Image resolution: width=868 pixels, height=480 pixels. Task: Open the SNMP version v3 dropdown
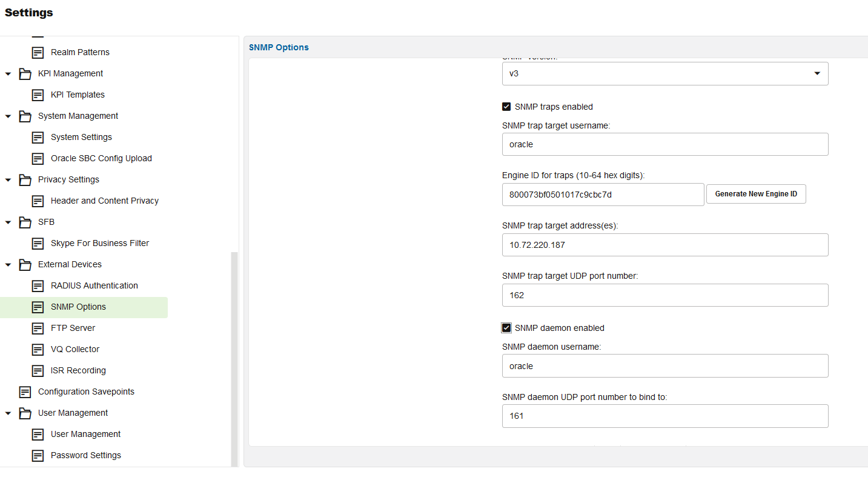(x=664, y=73)
